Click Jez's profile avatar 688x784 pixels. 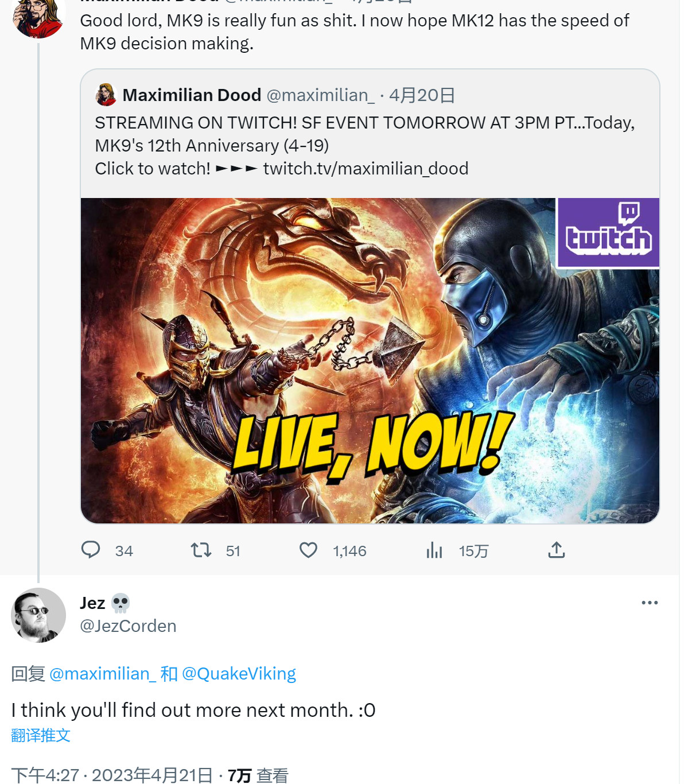point(38,615)
